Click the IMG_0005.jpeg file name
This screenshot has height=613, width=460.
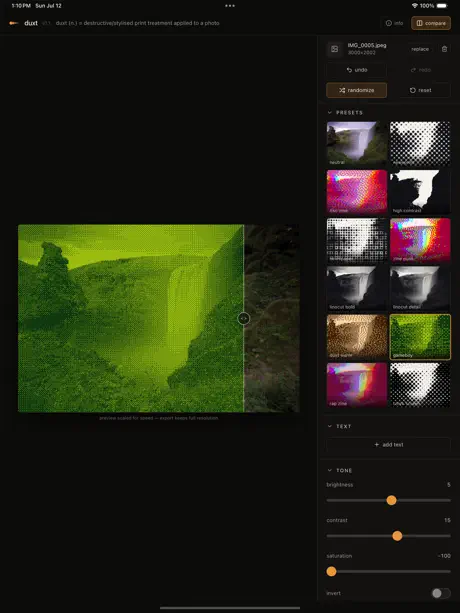(x=367, y=45)
